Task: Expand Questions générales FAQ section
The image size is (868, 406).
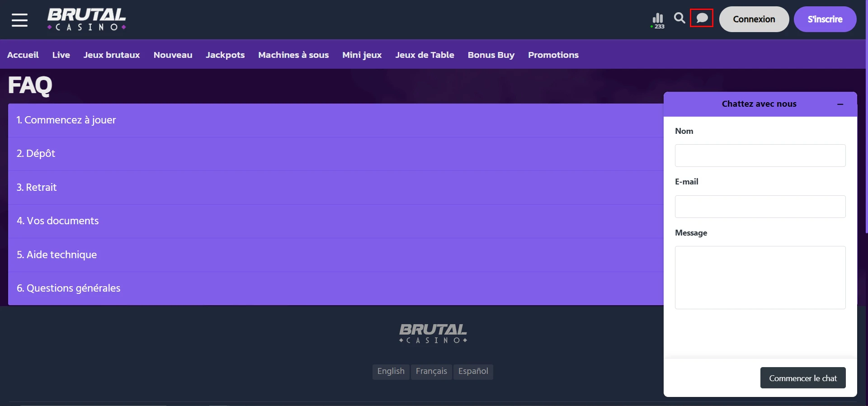Action: pyautogui.click(x=335, y=288)
